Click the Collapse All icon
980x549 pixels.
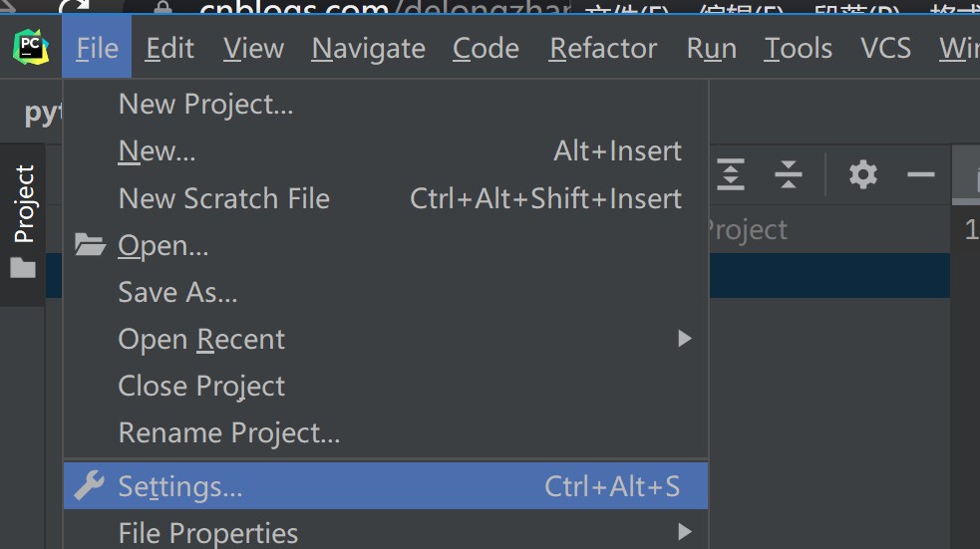tap(789, 175)
